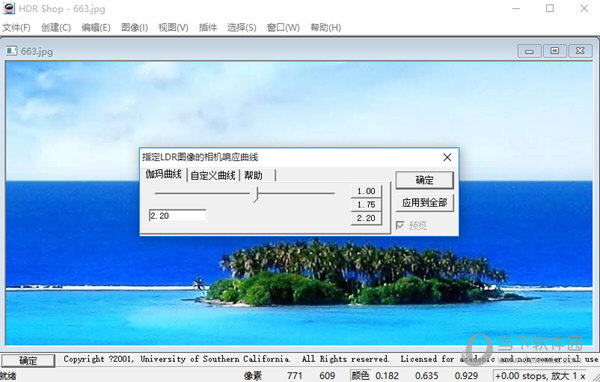Close the camera response curve dialog

click(447, 157)
